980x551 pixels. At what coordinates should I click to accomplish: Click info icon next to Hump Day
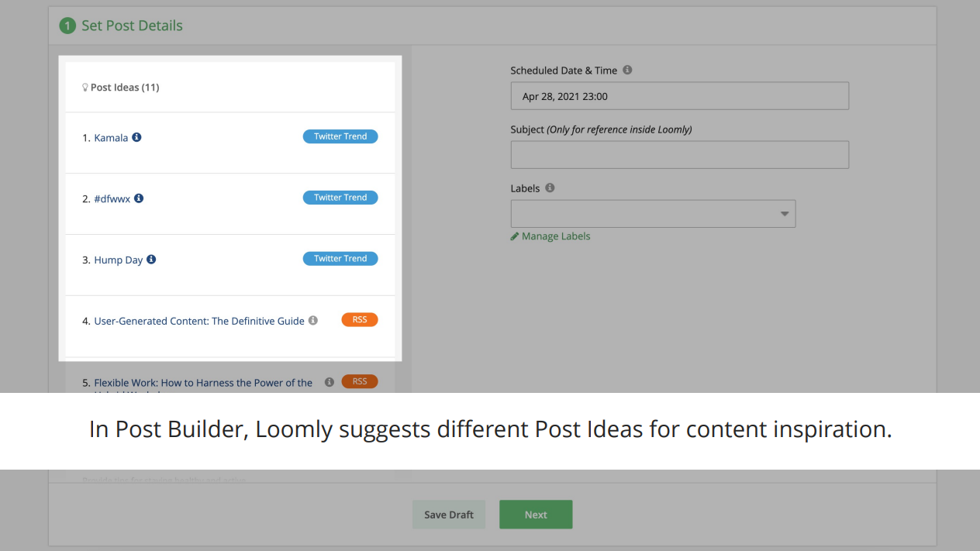151,260
